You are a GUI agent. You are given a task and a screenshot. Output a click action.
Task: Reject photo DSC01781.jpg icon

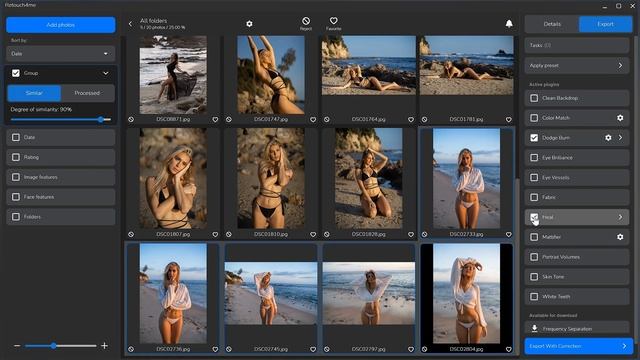click(424, 120)
